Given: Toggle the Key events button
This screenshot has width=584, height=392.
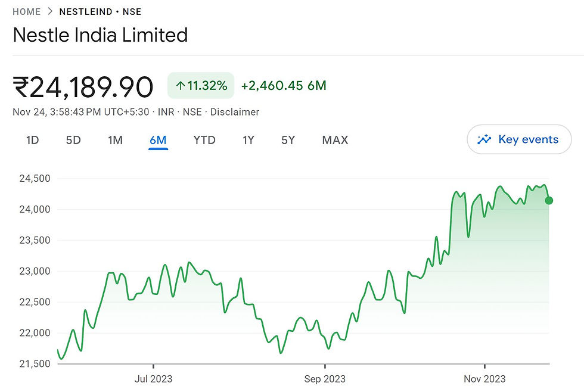Looking at the screenshot, I should pos(519,140).
